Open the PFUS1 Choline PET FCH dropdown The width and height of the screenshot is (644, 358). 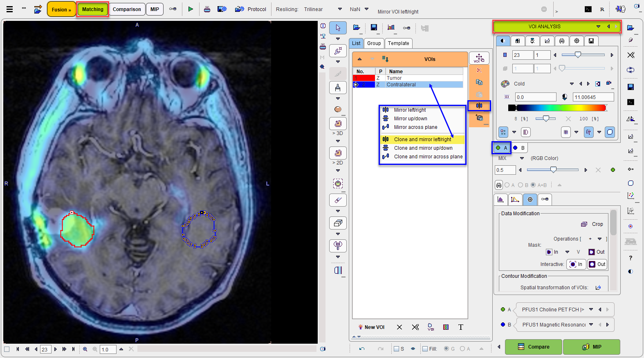pyautogui.click(x=591, y=310)
